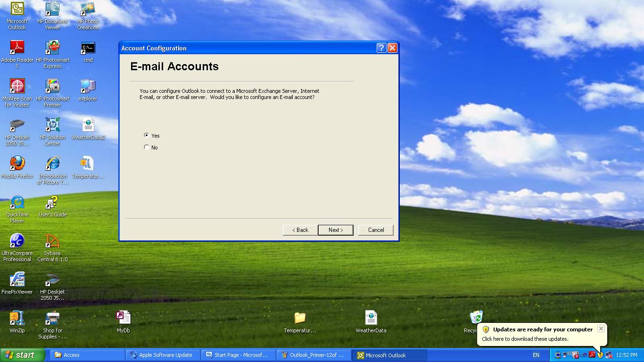Select the MyDb database file icon
This screenshot has width=644, height=362.
124,318
